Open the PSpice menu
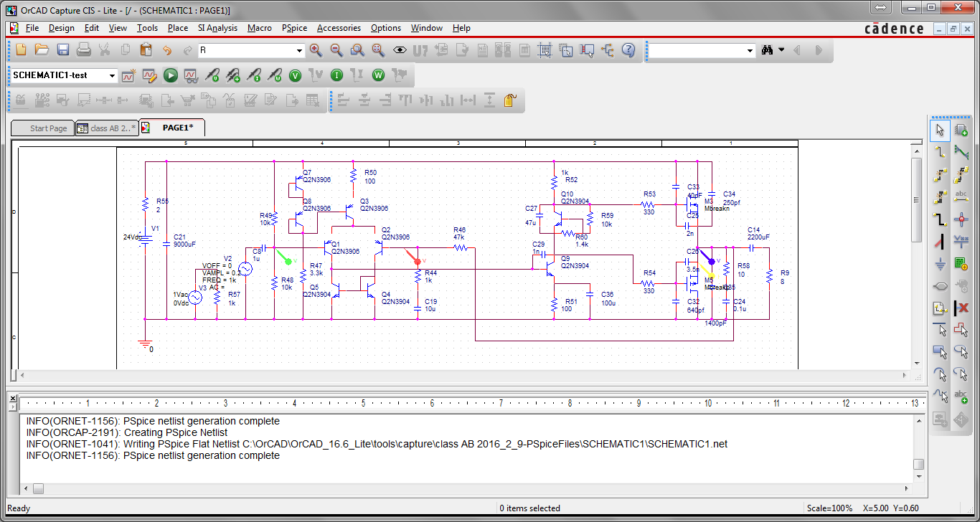This screenshot has height=522, width=980. (294, 28)
